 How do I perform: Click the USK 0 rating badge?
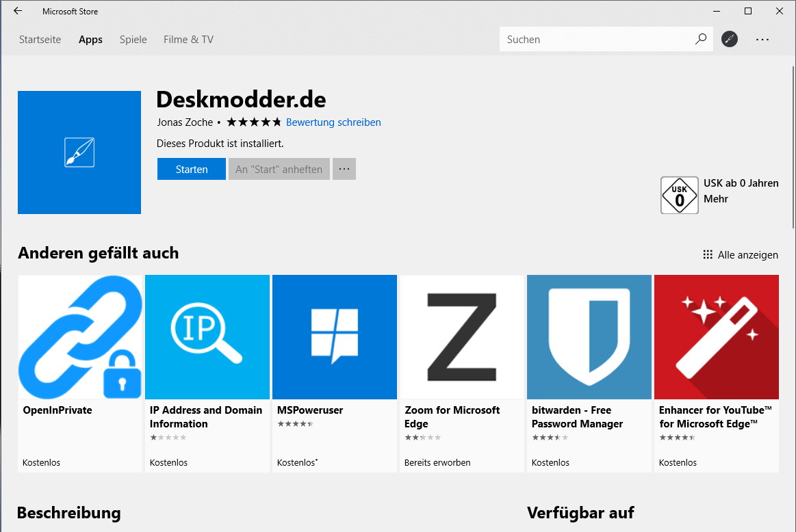(x=679, y=196)
